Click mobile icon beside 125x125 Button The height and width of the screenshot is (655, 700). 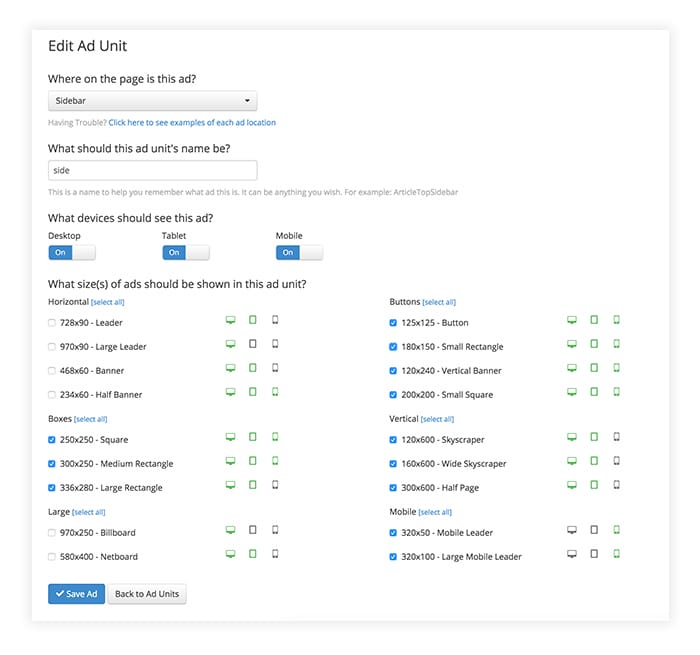pos(616,320)
